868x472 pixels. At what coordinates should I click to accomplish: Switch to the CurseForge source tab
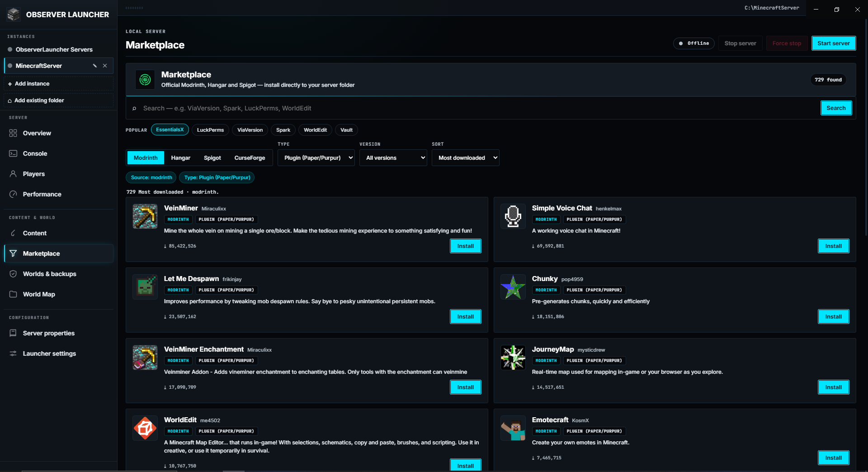(x=250, y=158)
